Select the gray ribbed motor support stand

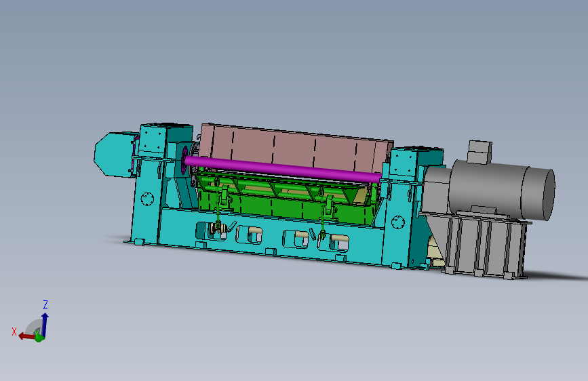pyautogui.click(x=482, y=245)
